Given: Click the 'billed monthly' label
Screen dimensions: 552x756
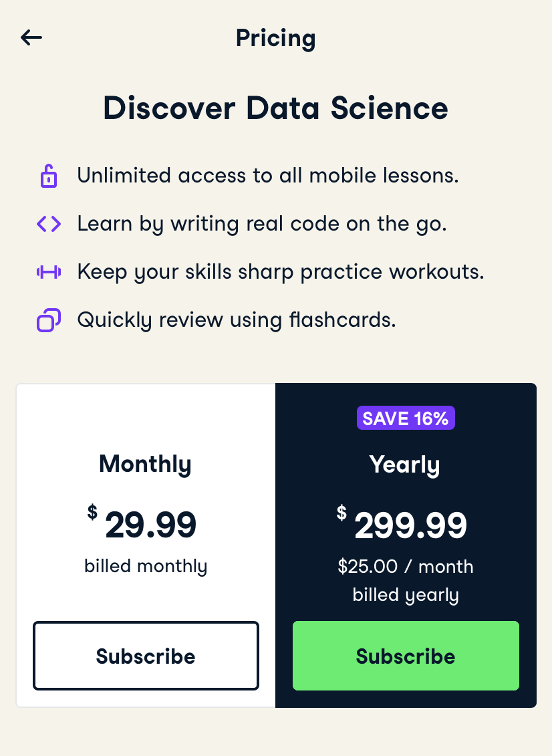Looking at the screenshot, I should tap(146, 567).
